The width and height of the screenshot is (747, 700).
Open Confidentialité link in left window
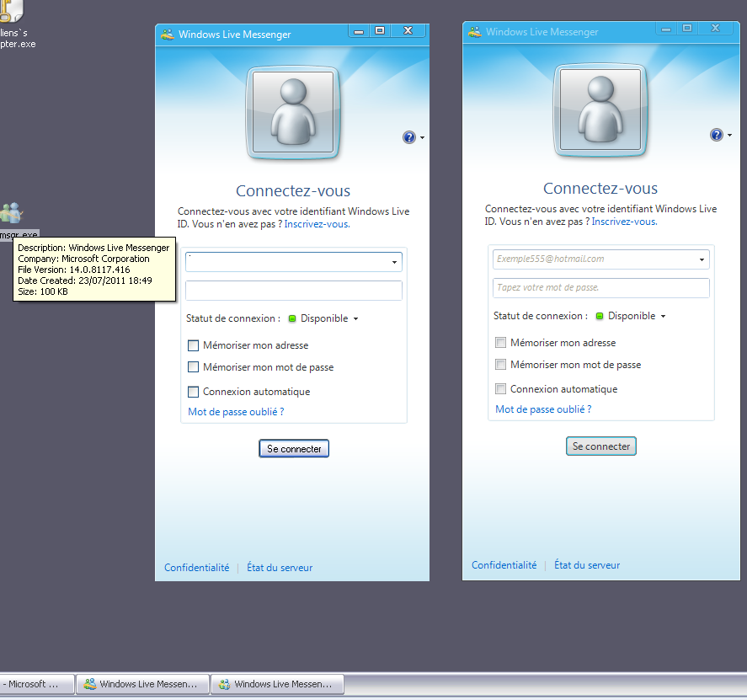[x=197, y=568]
